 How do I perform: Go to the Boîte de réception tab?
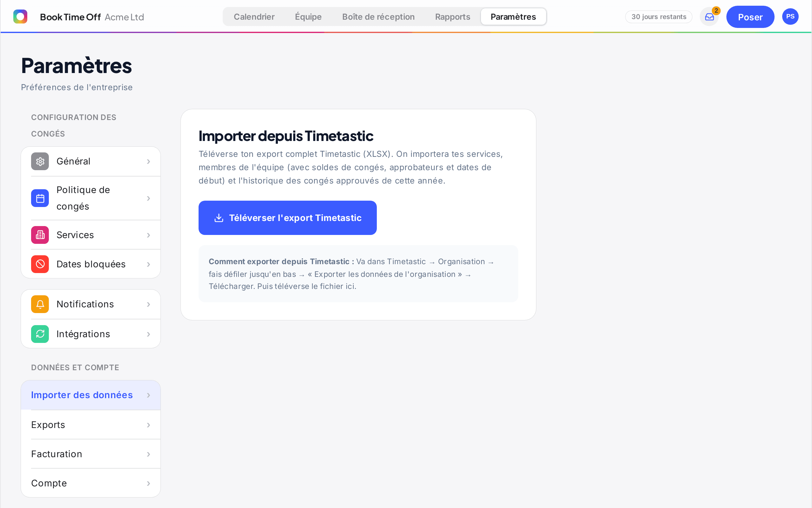pos(378,17)
